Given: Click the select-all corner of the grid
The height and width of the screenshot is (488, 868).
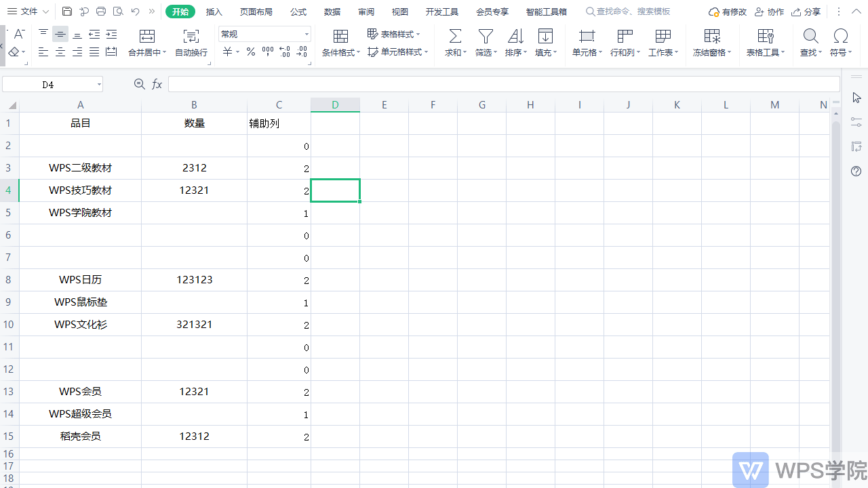Looking at the screenshot, I should (9, 105).
